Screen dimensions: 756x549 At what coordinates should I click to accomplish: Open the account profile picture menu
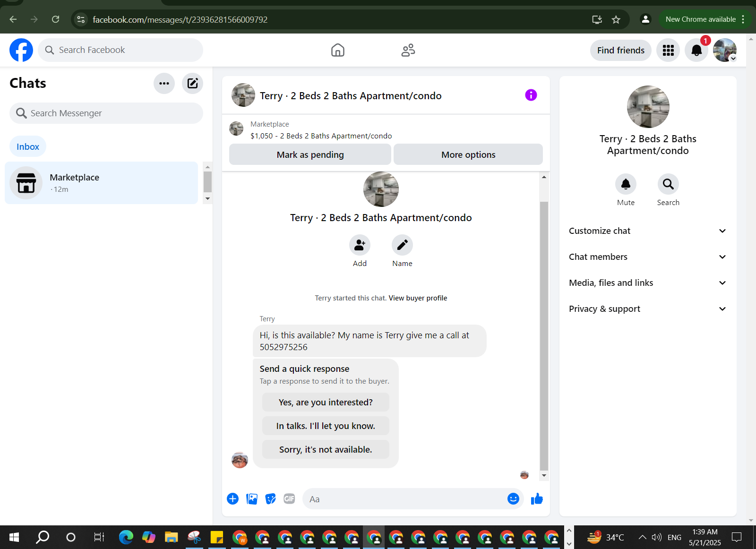click(725, 50)
